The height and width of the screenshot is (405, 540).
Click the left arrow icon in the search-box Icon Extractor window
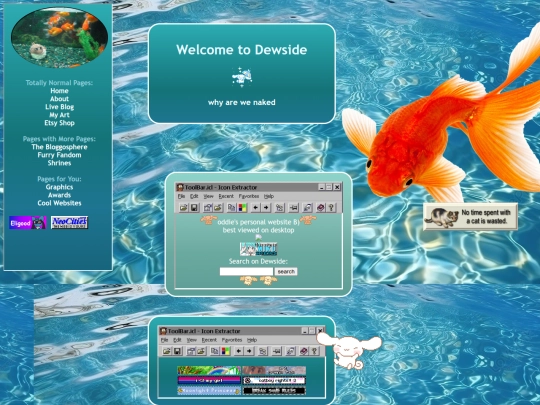point(255,208)
